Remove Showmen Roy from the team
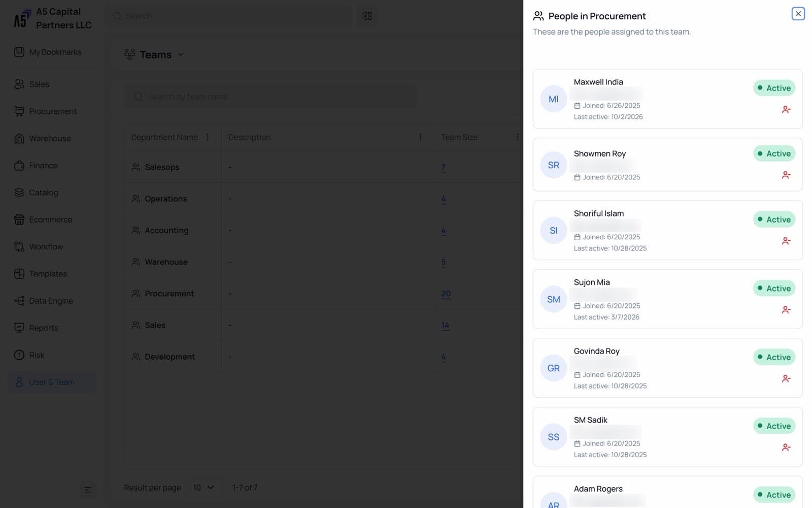 click(x=786, y=175)
